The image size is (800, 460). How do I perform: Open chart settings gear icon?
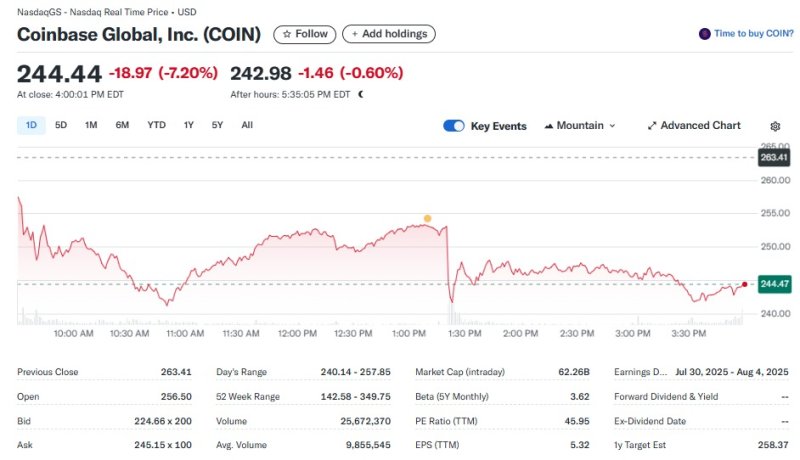click(775, 126)
